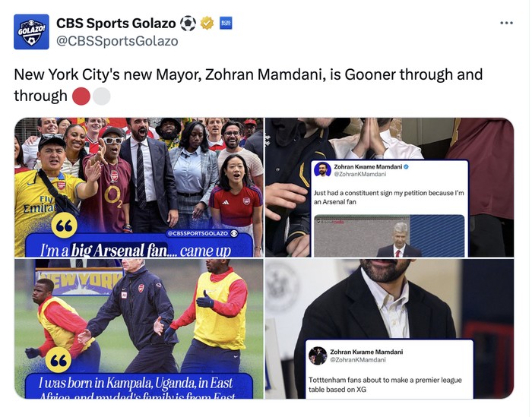Click the red circle emoji in the tweet
532x417 pixels.
pos(81,96)
